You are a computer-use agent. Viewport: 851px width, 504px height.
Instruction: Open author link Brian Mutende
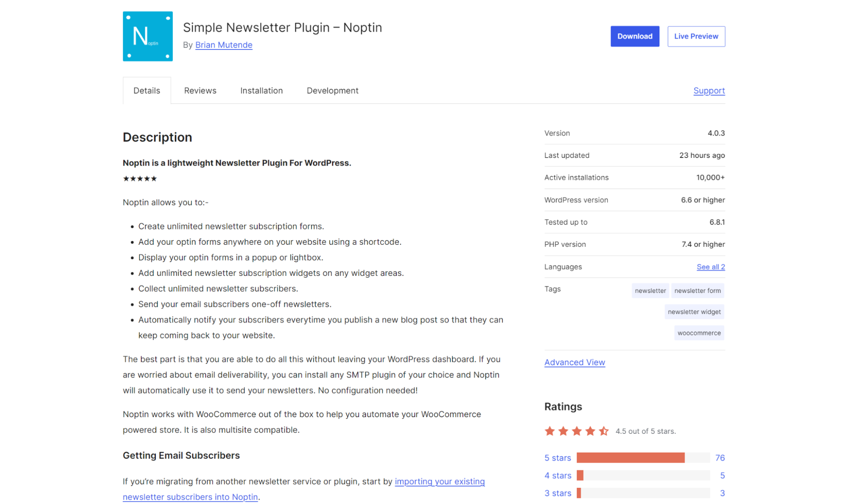[223, 45]
